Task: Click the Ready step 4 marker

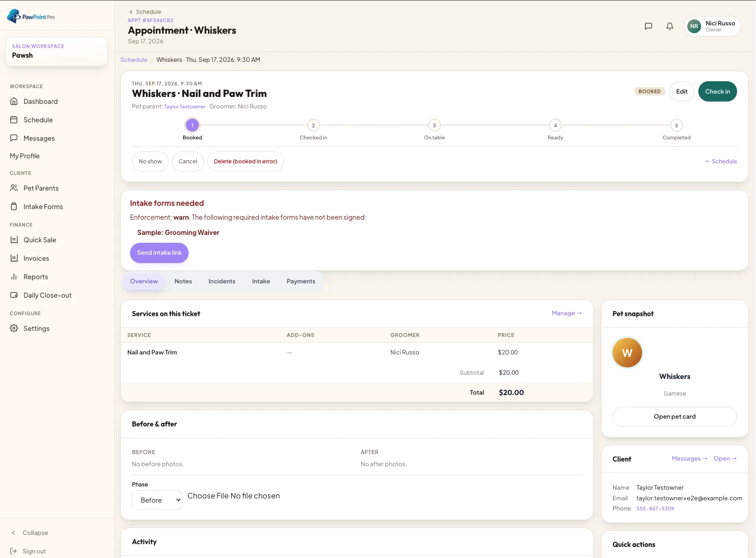Action: 555,125
